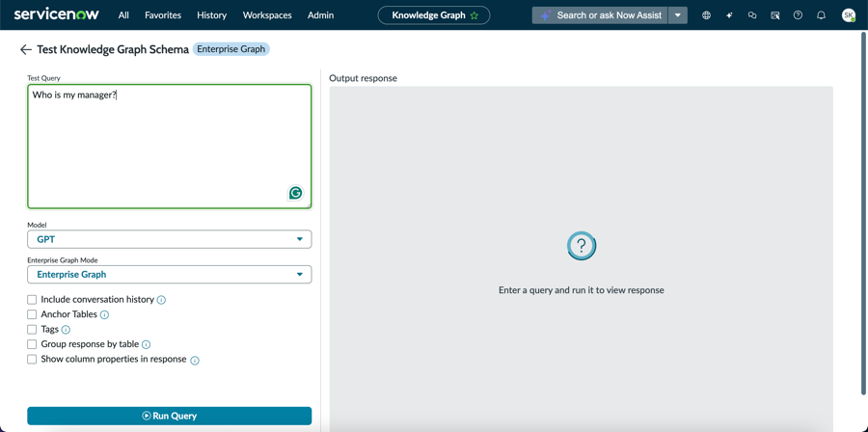Open the Admin menu

320,15
